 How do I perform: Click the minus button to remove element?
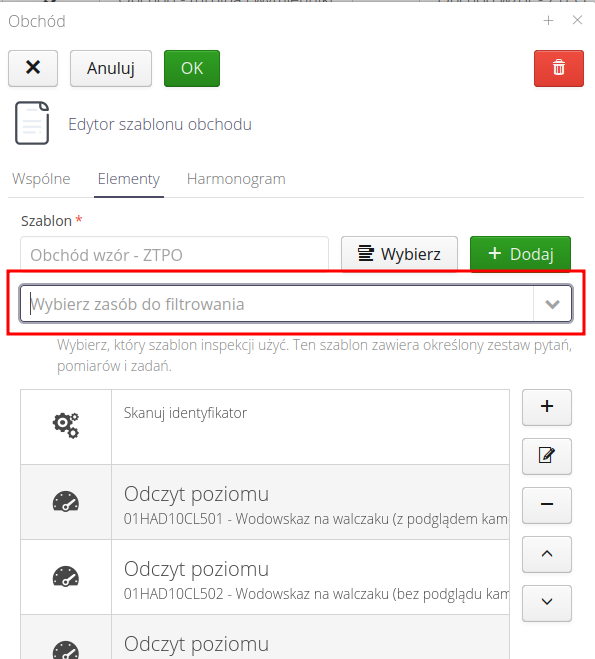tap(547, 505)
